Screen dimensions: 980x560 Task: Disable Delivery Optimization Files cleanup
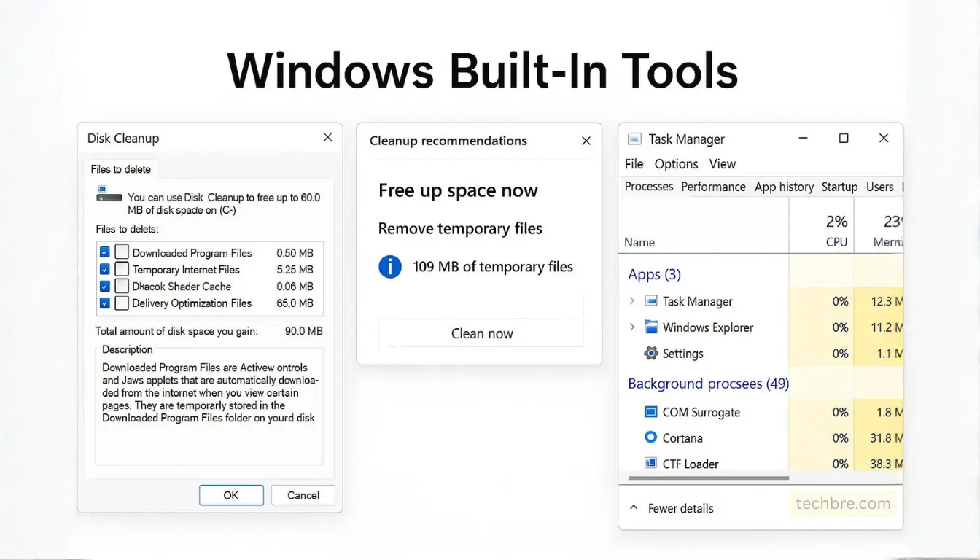point(104,303)
